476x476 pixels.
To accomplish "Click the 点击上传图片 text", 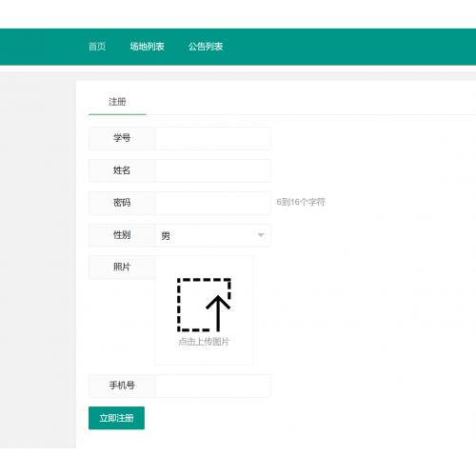I will [204, 342].
